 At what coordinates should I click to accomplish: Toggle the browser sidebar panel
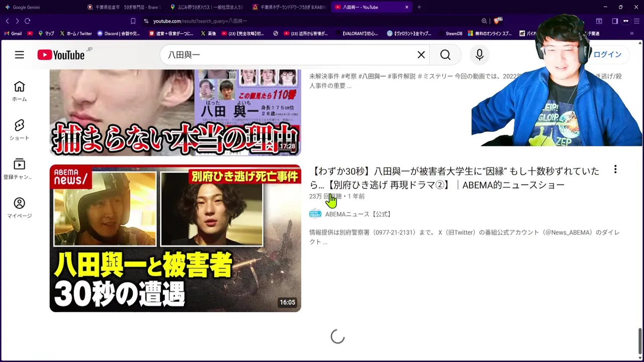click(615, 21)
